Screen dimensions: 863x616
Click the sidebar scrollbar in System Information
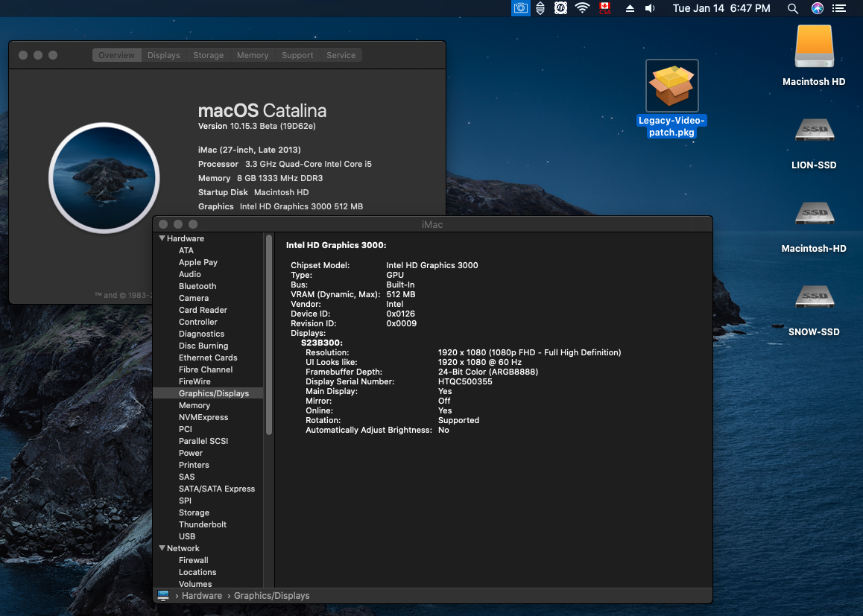coord(269,335)
